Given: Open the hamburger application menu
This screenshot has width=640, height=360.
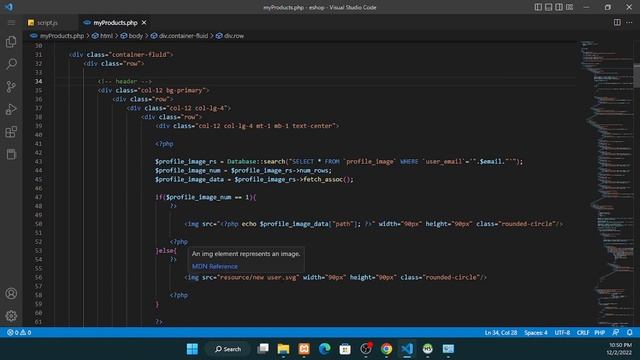Looking at the screenshot, I should (11, 22).
